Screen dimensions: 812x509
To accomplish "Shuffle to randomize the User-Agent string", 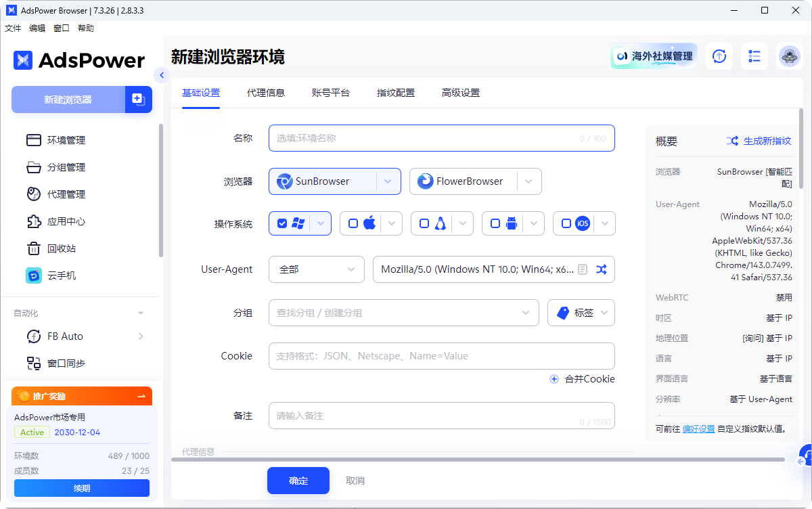I will click(602, 269).
